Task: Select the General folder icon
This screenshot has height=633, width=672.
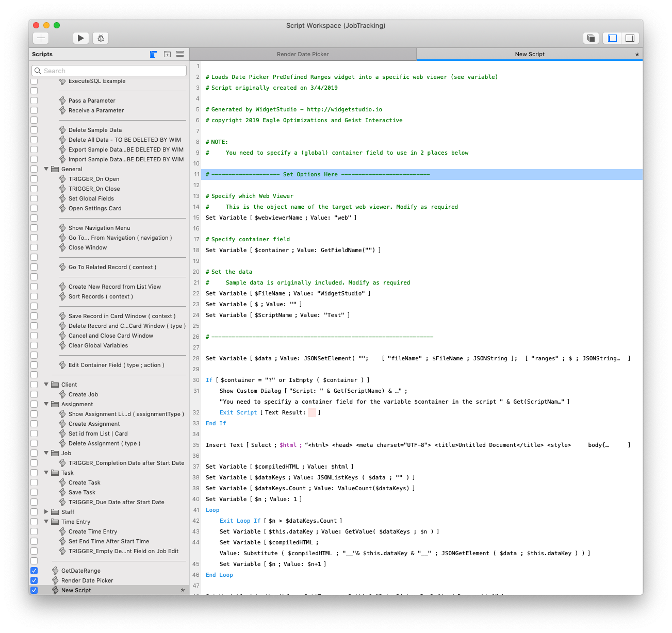Action: tap(55, 169)
